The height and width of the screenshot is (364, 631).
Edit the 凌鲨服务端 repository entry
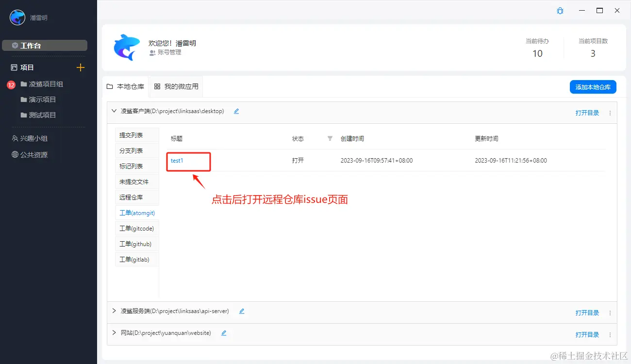click(x=242, y=311)
